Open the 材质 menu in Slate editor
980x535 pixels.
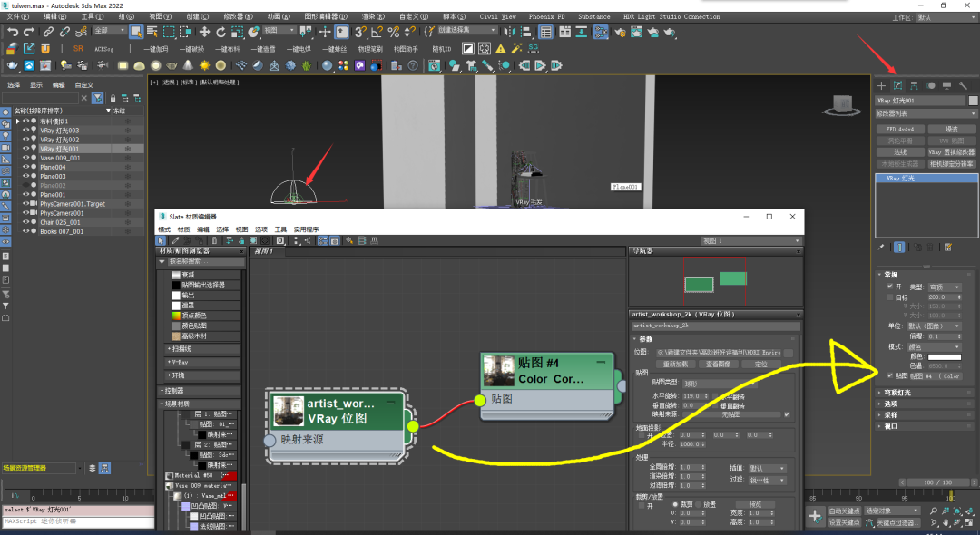(x=183, y=229)
